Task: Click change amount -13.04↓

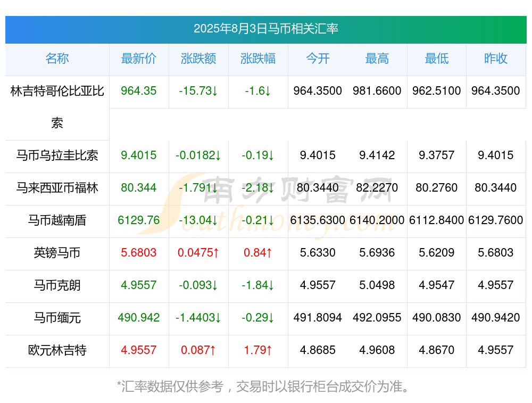Action: click(198, 220)
